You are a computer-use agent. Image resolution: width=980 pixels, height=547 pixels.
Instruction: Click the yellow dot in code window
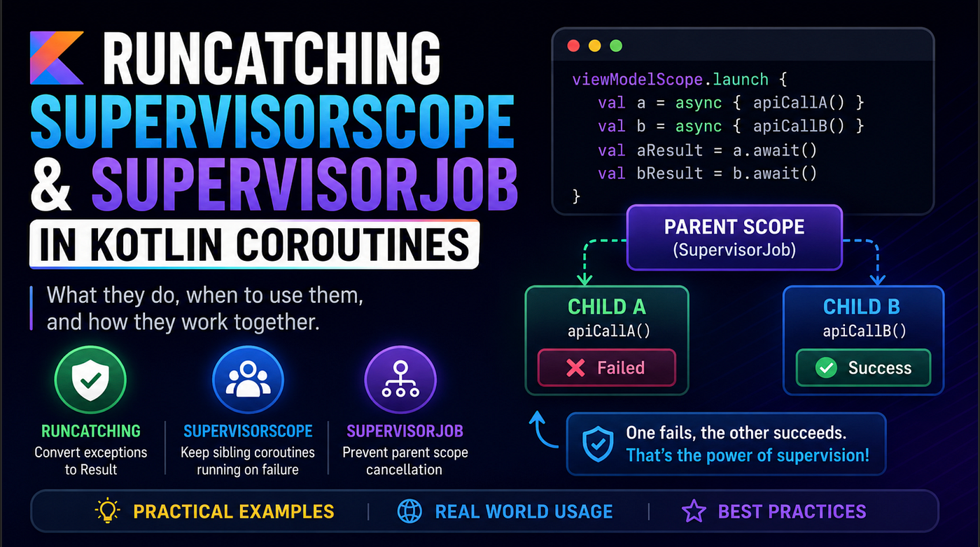coord(594,46)
